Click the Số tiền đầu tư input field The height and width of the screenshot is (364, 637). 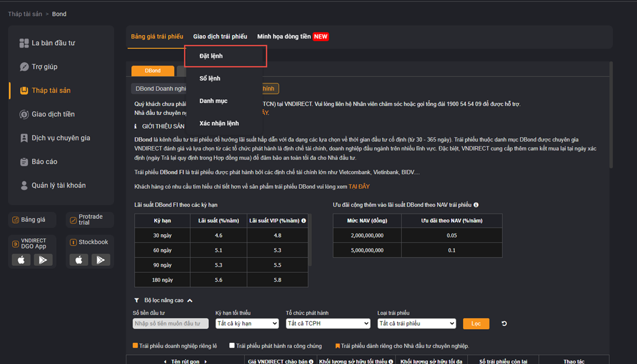(x=170, y=324)
